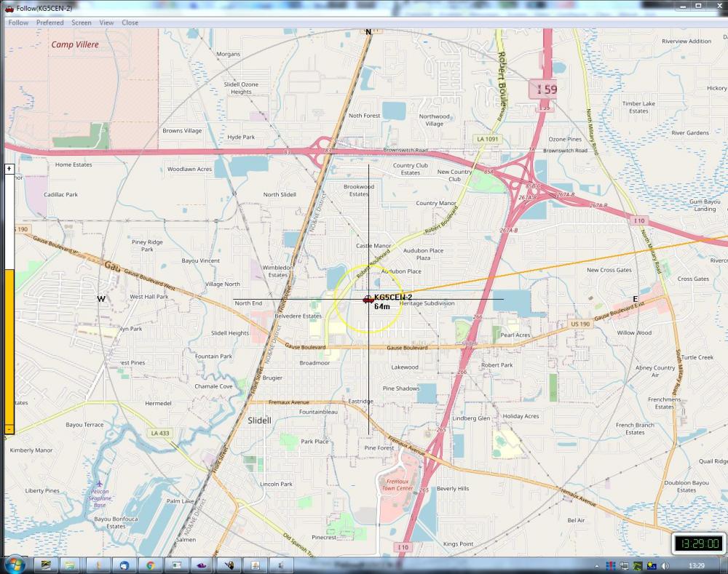Click the volume speaker tray icon

coord(664,565)
